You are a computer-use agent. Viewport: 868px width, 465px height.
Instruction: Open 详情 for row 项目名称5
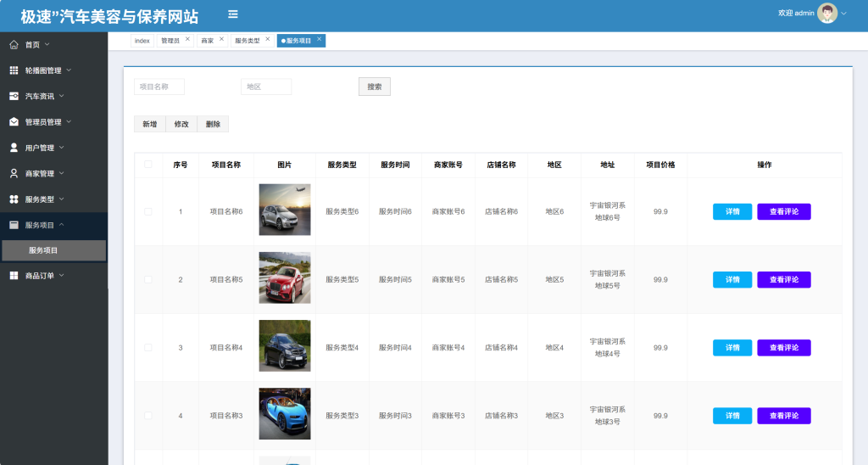coord(732,280)
